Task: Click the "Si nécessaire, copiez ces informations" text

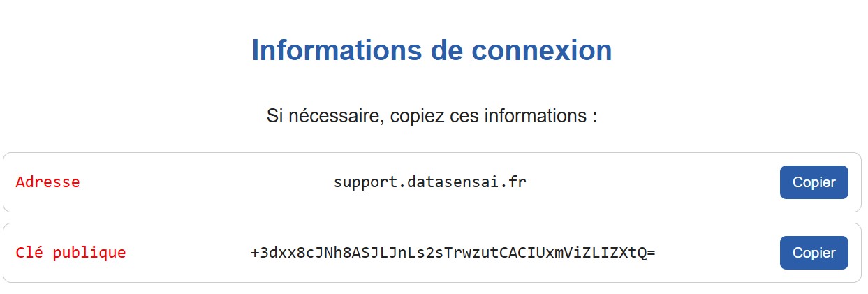Action: 432,116
